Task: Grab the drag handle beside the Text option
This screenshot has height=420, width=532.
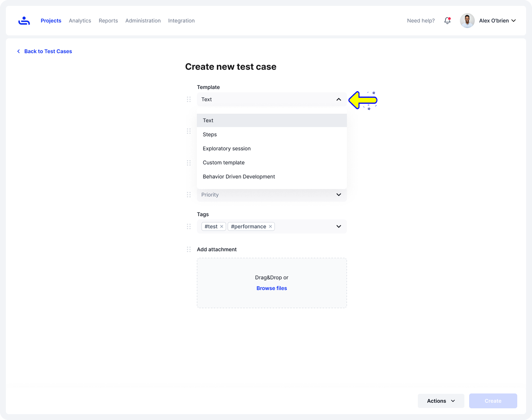Action: (189, 131)
